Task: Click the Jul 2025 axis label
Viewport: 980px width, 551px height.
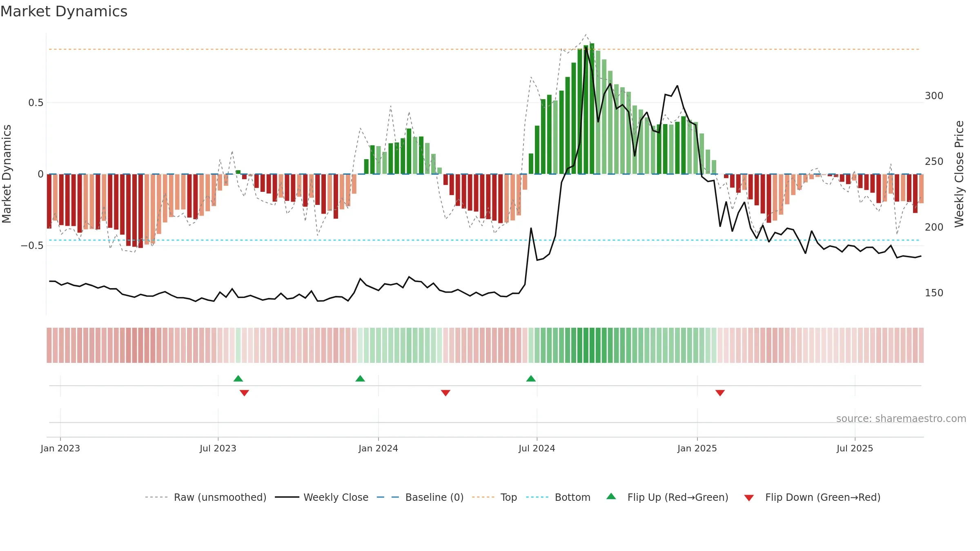Action: [855, 448]
